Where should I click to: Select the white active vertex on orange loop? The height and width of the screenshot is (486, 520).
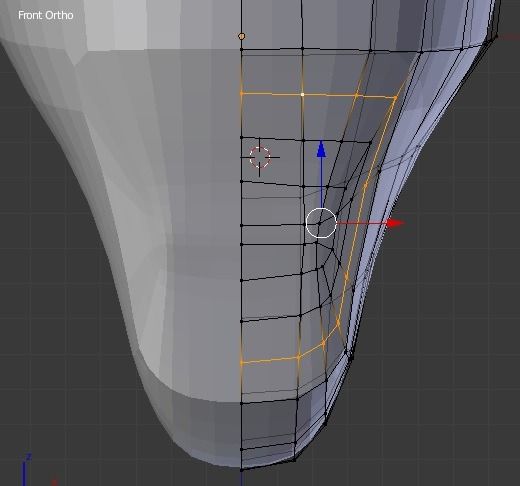(302, 95)
